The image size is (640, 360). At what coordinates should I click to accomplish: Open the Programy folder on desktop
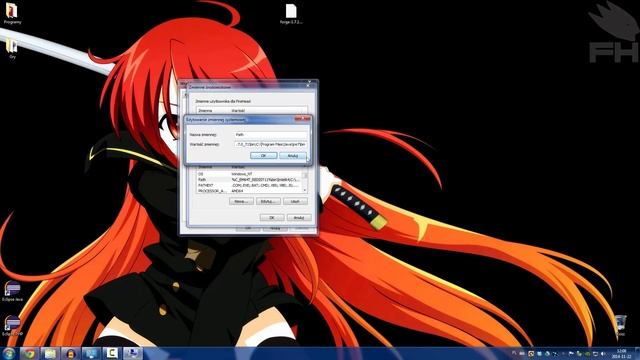coord(12,13)
